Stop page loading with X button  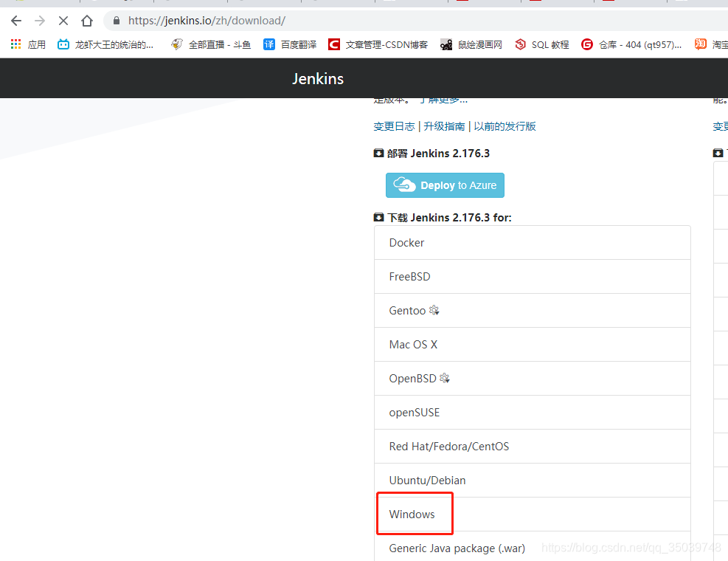tap(63, 21)
